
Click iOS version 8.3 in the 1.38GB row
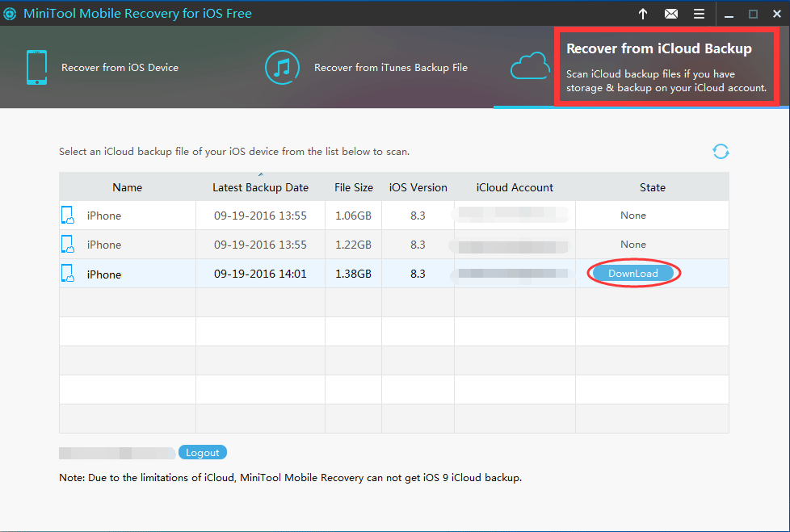tap(418, 274)
